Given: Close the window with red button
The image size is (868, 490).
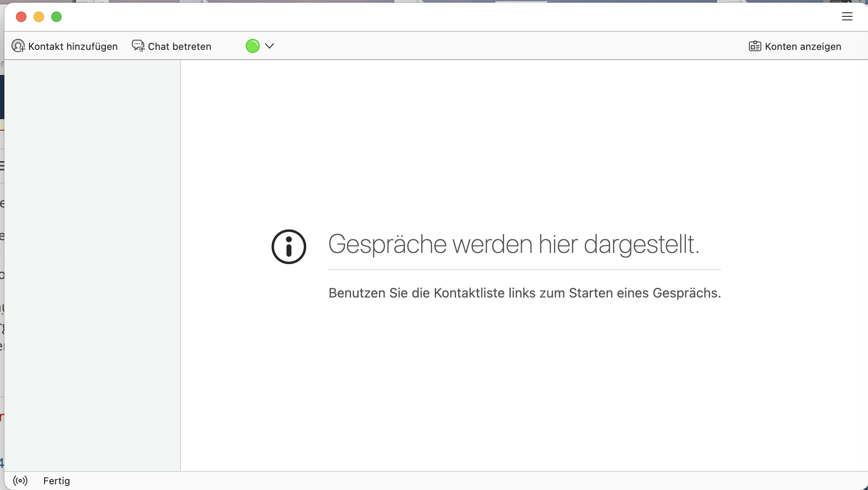Looking at the screenshot, I should tap(21, 17).
